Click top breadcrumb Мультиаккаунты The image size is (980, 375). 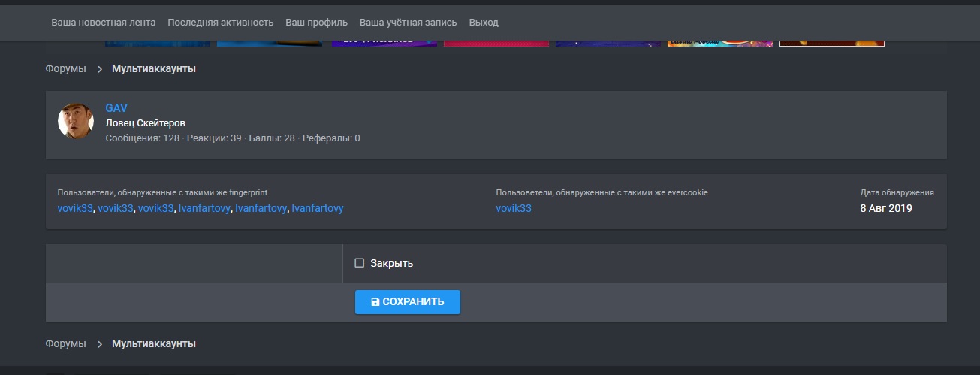pyautogui.click(x=154, y=68)
